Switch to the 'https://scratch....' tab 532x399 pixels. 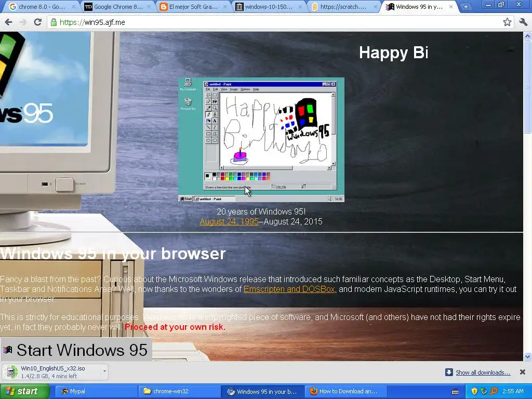coord(343,7)
